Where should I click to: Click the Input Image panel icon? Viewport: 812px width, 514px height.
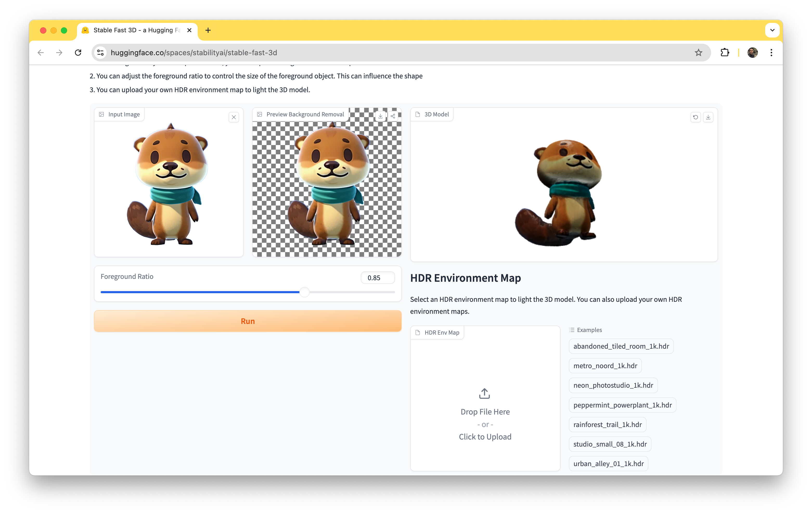point(102,114)
